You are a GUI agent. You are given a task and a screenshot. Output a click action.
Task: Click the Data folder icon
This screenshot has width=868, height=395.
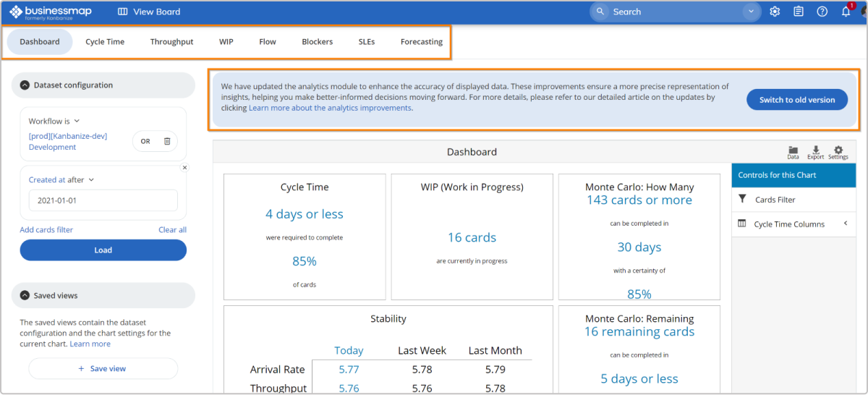click(x=793, y=151)
